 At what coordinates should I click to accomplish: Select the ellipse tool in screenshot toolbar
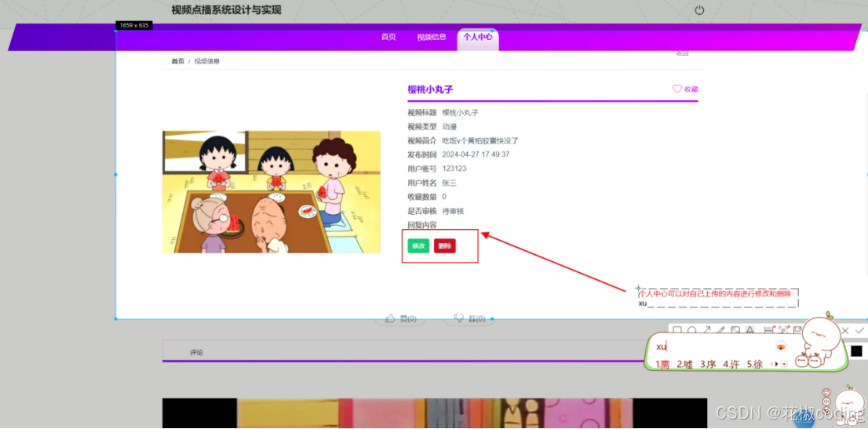[692, 330]
